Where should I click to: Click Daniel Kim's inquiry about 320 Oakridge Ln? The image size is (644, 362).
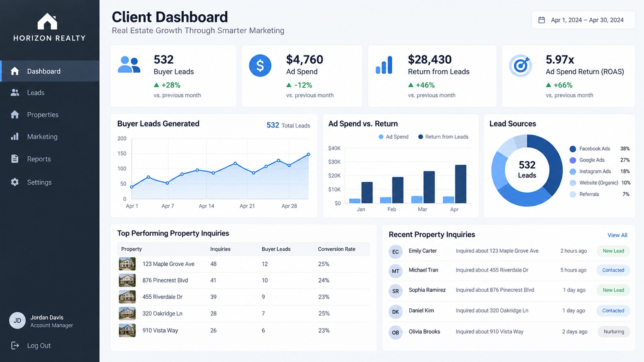pyautogui.click(x=492, y=310)
